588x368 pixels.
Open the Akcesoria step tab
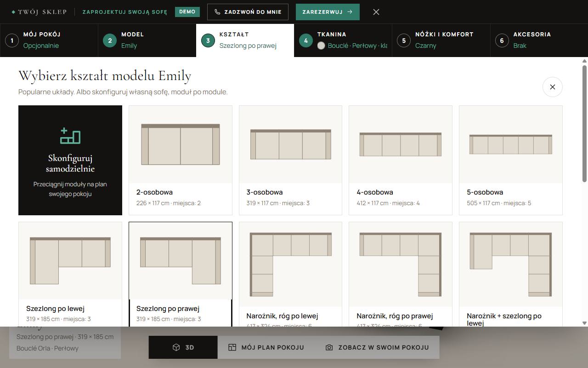[x=539, y=40]
